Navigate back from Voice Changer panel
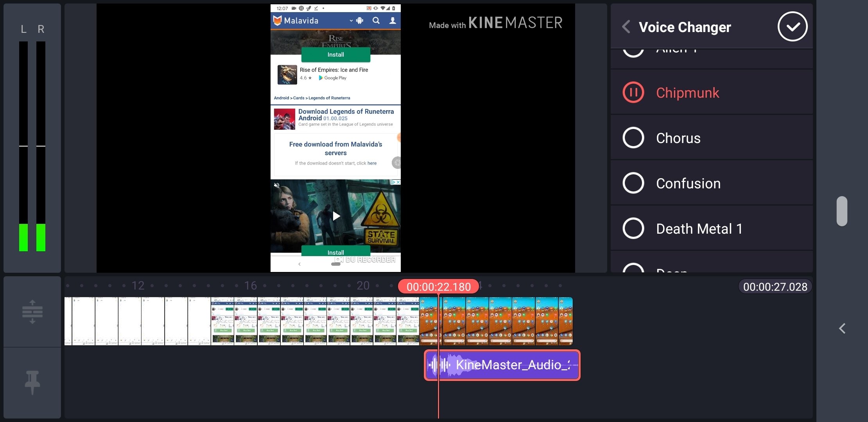This screenshot has width=868, height=422. pyautogui.click(x=626, y=27)
